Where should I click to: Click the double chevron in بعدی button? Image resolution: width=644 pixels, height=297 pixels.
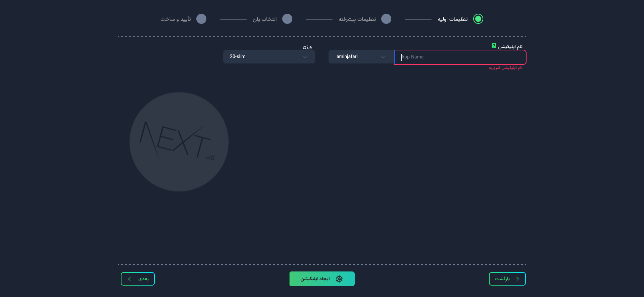[x=129, y=279]
